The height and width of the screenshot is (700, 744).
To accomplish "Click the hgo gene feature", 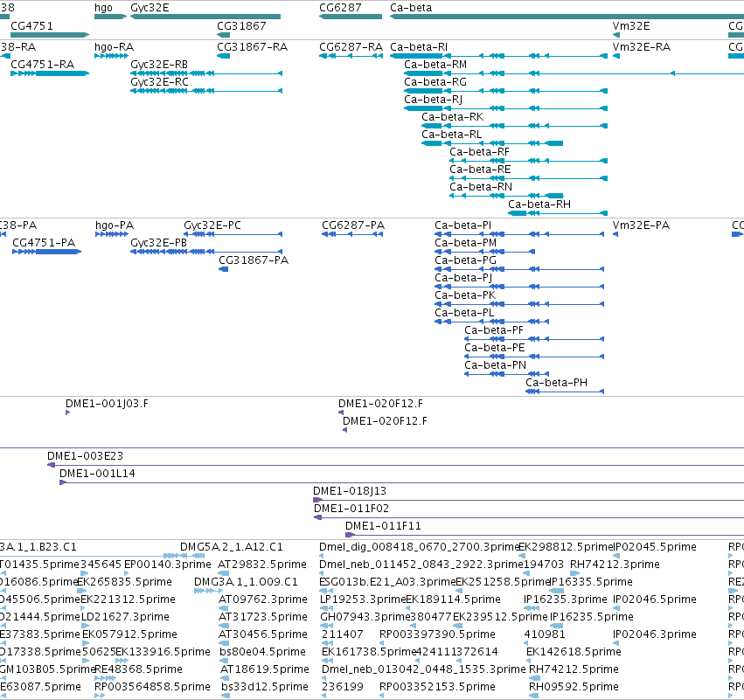I will click(x=110, y=17).
